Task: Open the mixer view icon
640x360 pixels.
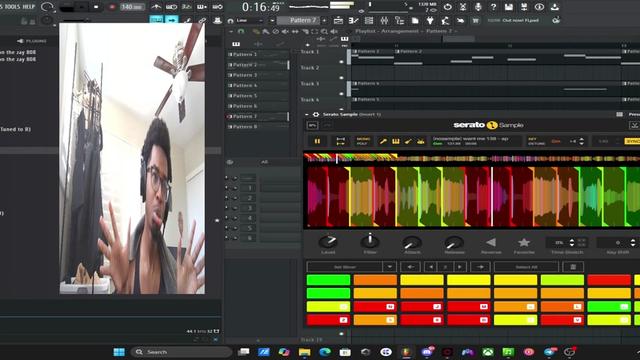Action: pos(384,20)
